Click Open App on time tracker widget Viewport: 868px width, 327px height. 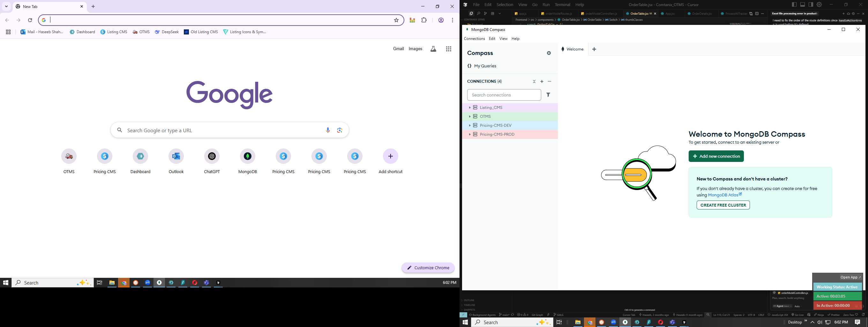tap(850, 278)
